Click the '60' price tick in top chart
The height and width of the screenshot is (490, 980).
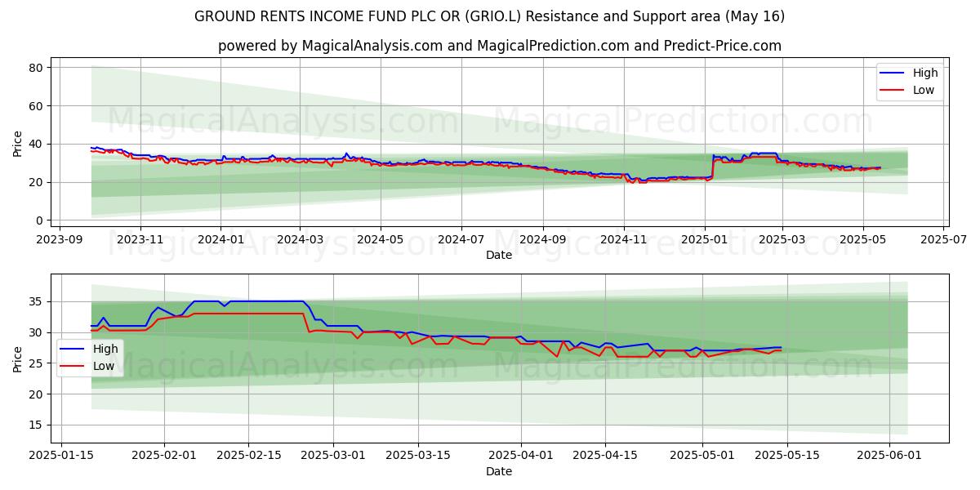point(37,106)
